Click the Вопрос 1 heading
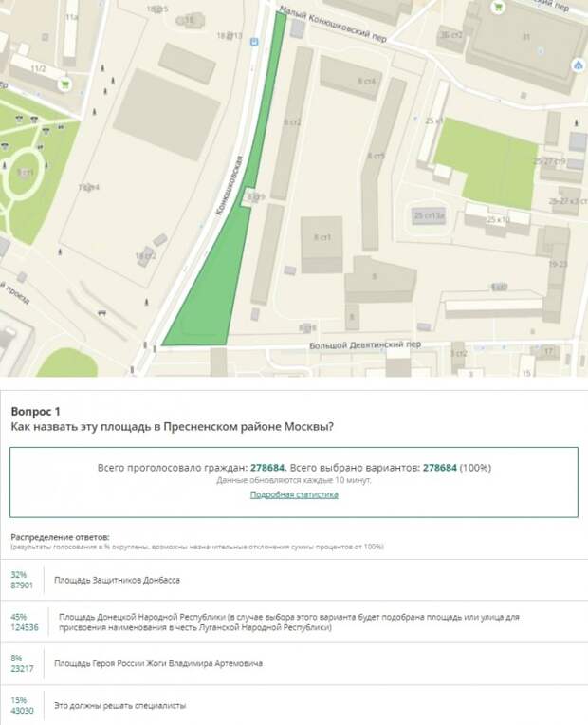 tap(36, 411)
